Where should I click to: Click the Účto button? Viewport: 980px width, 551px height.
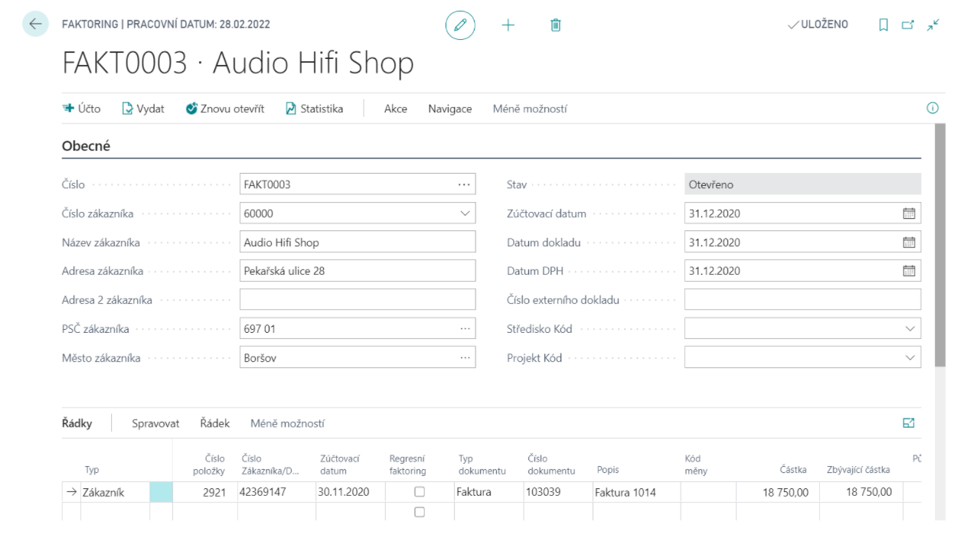point(81,109)
